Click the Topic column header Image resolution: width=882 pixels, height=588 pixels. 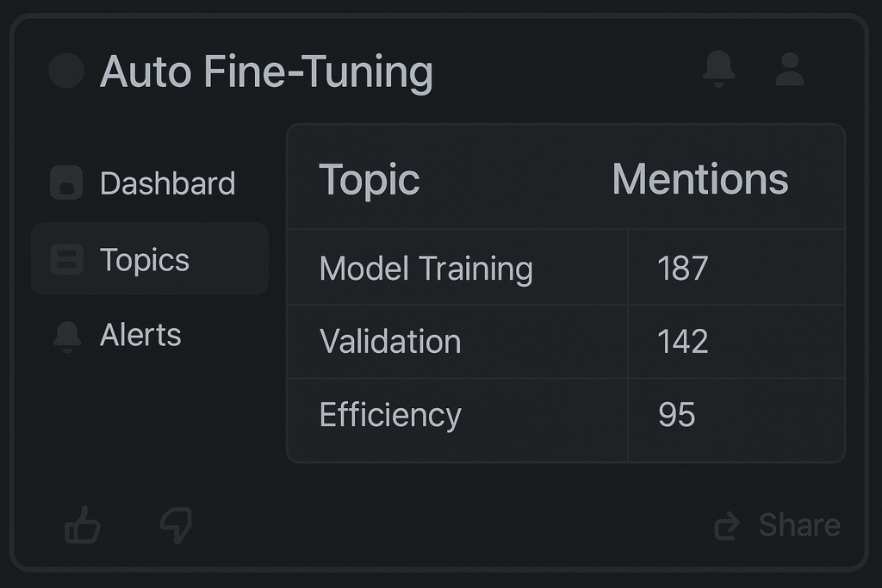370,180
